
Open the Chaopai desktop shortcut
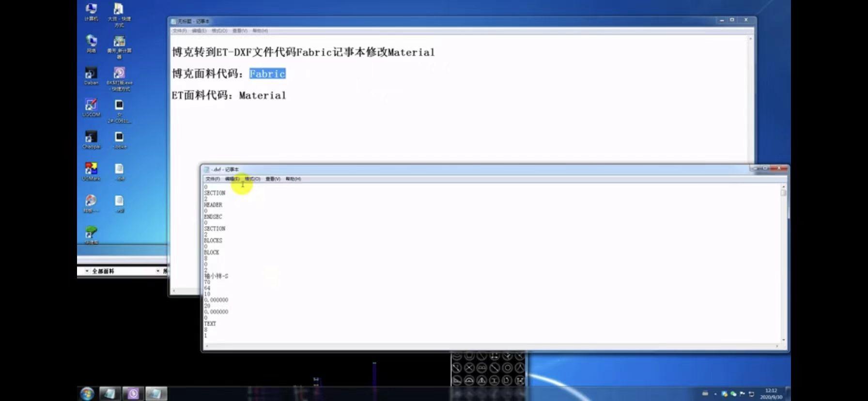[91, 140]
